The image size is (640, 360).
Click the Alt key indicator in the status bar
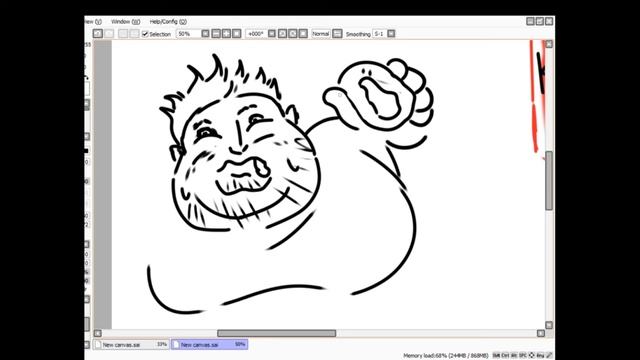click(514, 356)
